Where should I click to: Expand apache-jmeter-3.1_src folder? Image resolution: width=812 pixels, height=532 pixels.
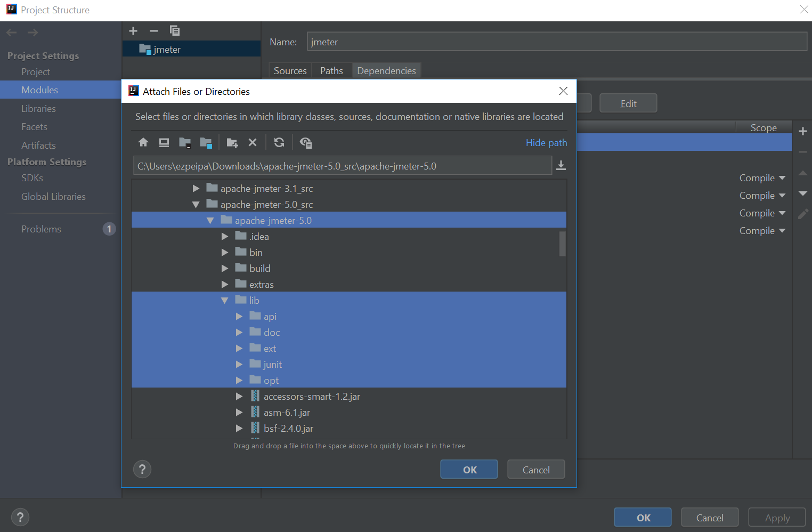pyautogui.click(x=196, y=188)
